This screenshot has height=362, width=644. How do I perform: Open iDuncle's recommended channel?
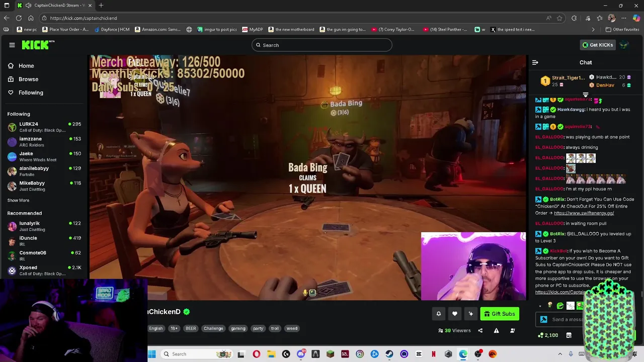pos(44,241)
